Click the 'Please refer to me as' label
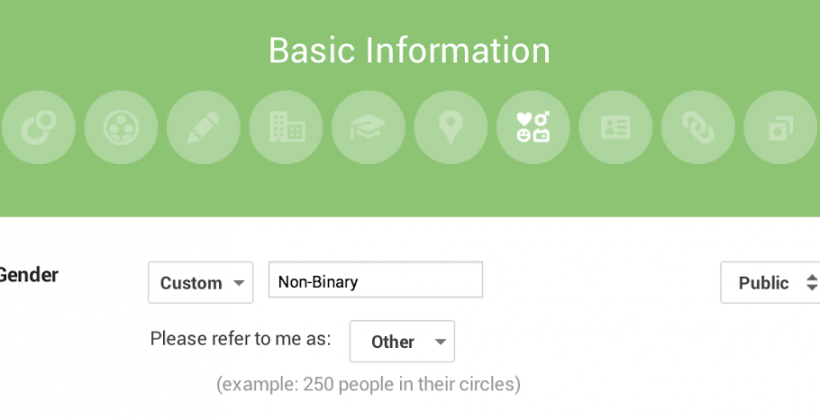Screen dimensions: 820x420 [x=240, y=339]
